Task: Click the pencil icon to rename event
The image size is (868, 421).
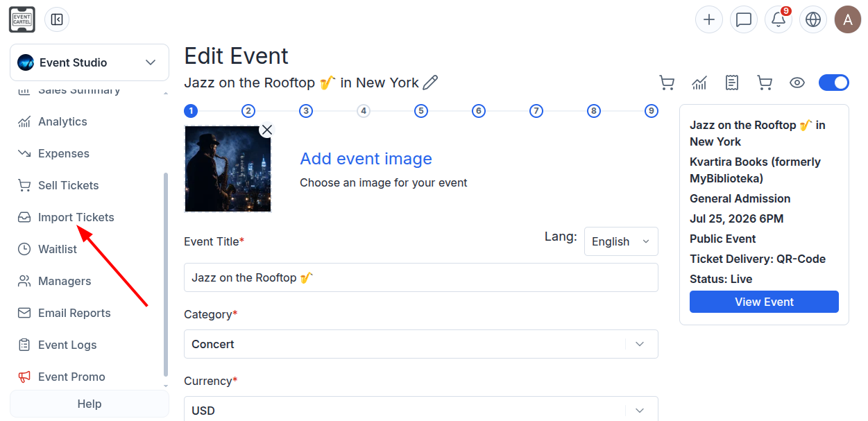Action: (x=430, y=83)
